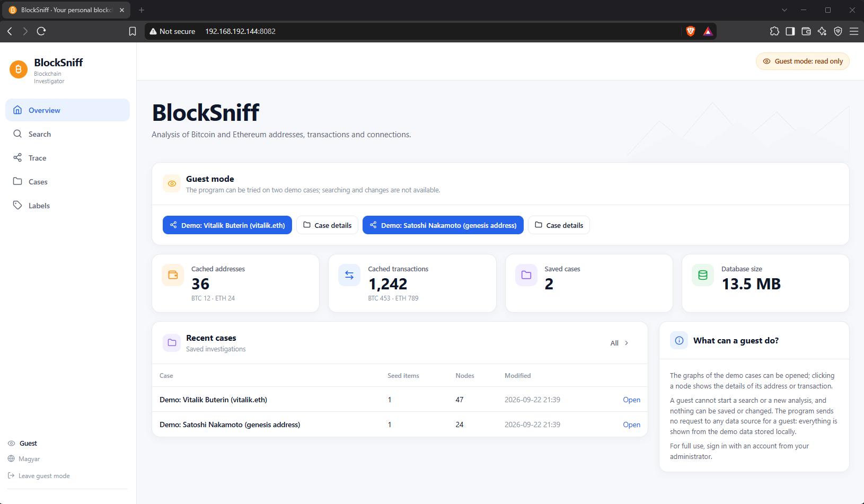This screenshot has height=504, width=864.
Task: Open a new browser tab
Action: pyautogui.click(x=142, y=10)
